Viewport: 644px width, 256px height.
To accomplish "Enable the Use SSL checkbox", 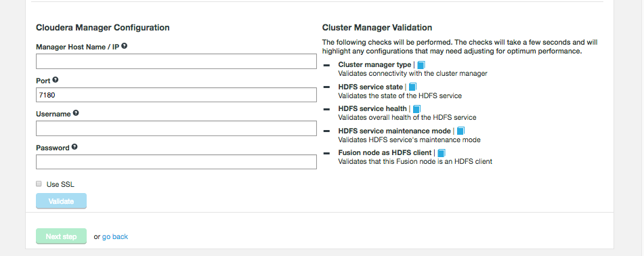I will pos(39,184).
